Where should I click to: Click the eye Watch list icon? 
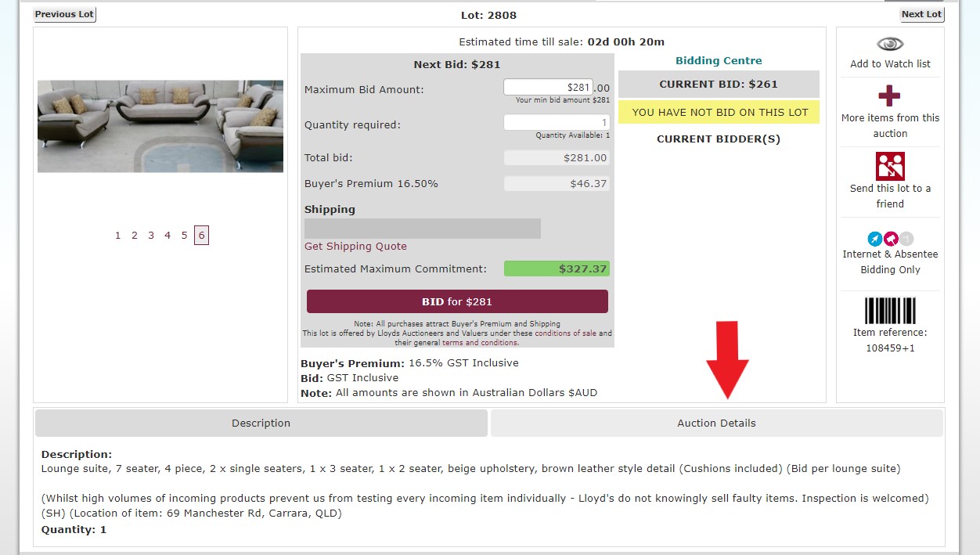pyautogui.click(x=890, y=44)
